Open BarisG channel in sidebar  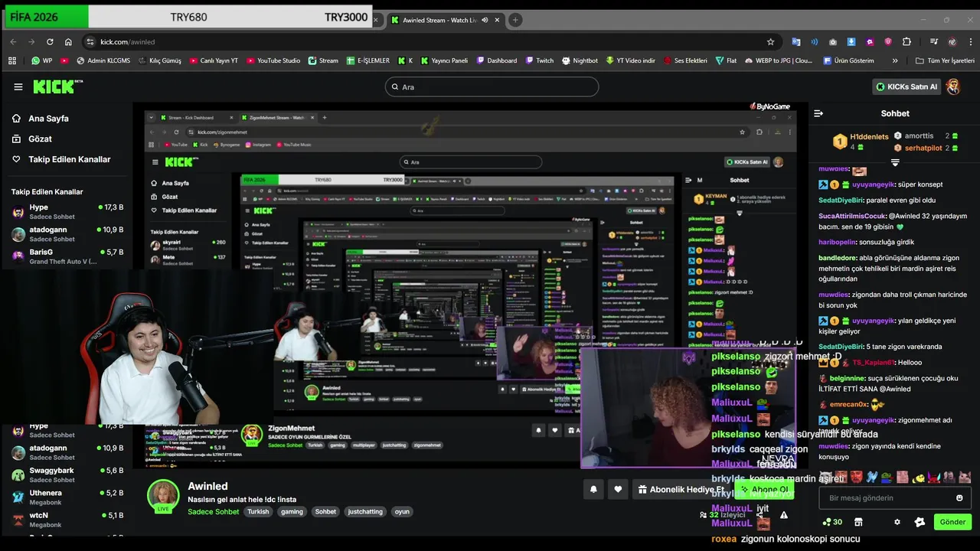(x=67, y=256)
